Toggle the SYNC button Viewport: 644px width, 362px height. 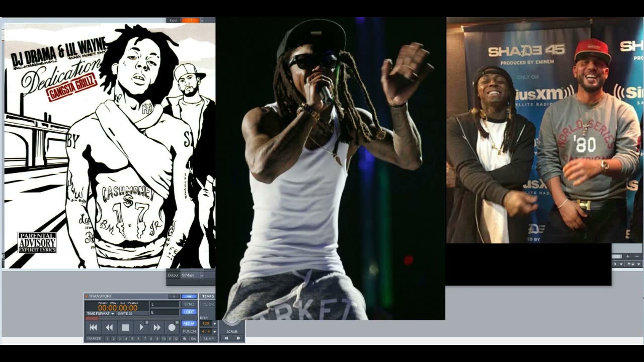tap(189, 304)
